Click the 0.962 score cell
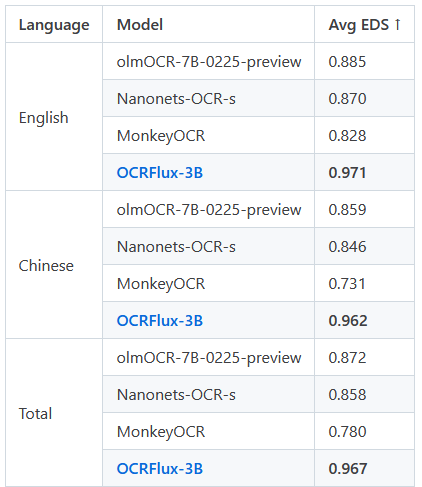 coord(364,320)
